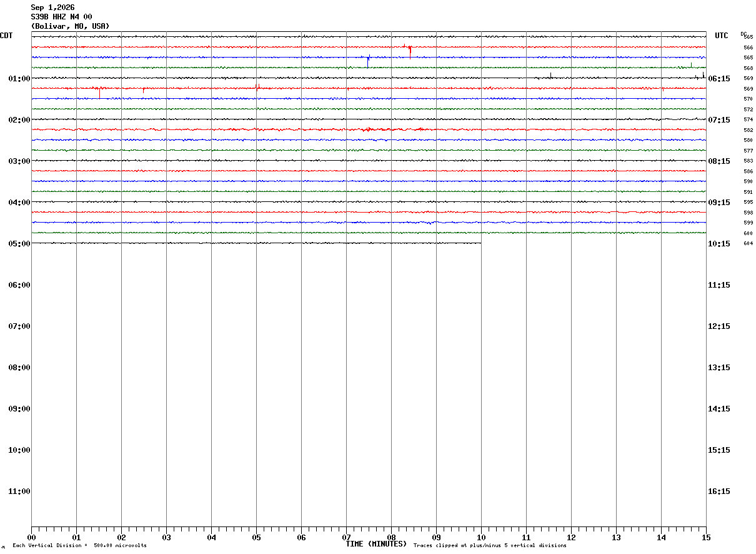756x554 pixels.
Task: Click the TIME (MINUTES) axis title
Action: point(376,544)
